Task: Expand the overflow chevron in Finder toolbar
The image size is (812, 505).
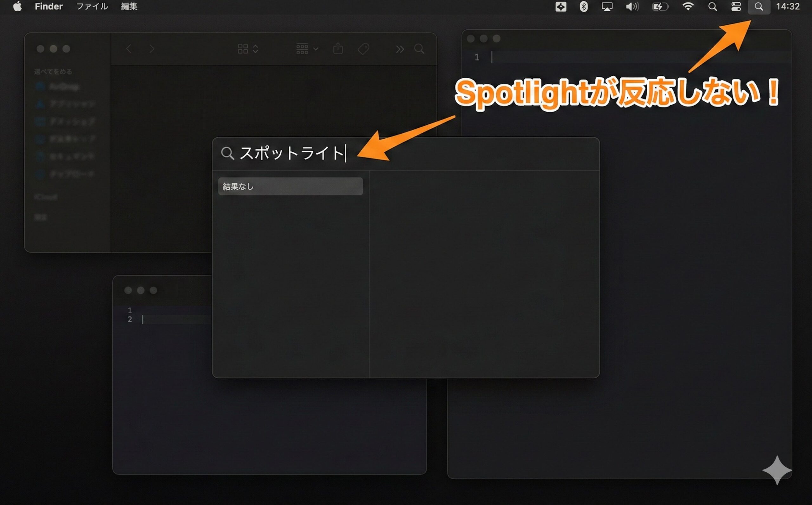Action: 400,49
